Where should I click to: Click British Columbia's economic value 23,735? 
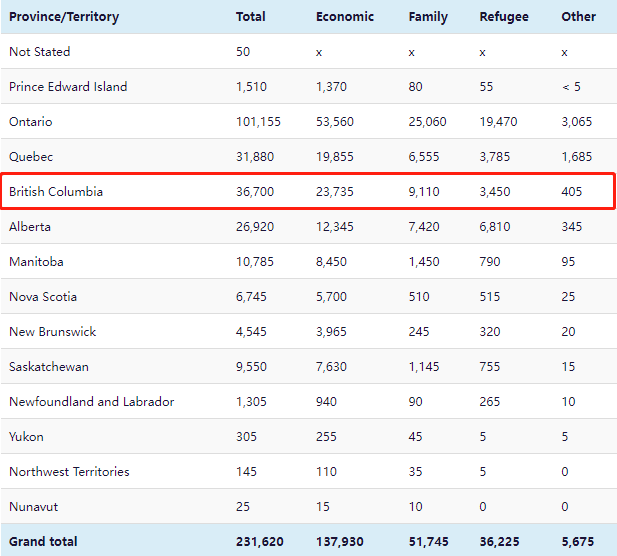coord(338,191)
